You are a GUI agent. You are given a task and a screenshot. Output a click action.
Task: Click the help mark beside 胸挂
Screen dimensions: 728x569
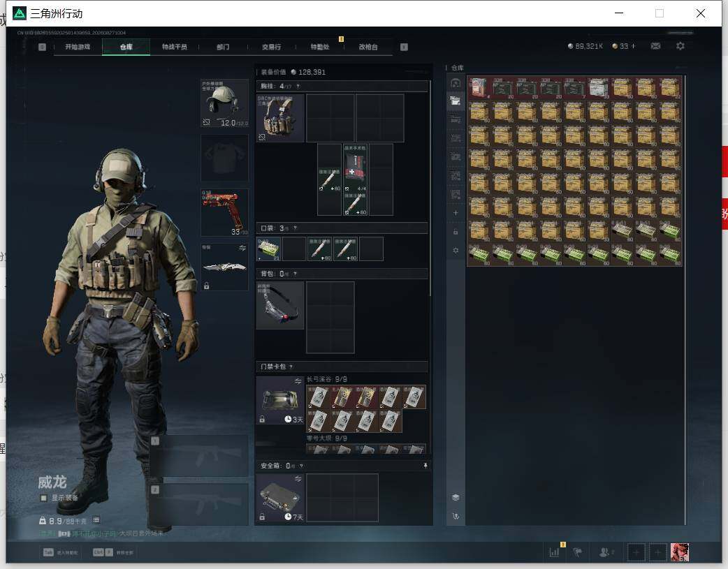coord(298,87)
